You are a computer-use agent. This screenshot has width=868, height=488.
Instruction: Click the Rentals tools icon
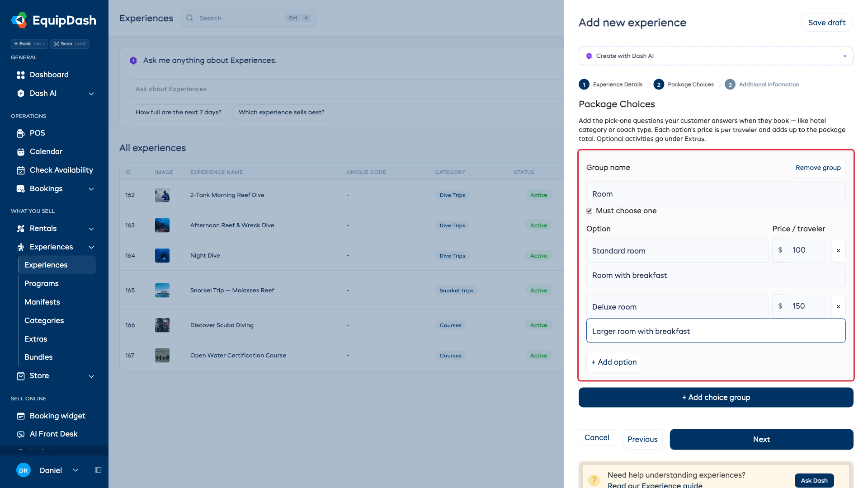(21, 229)
